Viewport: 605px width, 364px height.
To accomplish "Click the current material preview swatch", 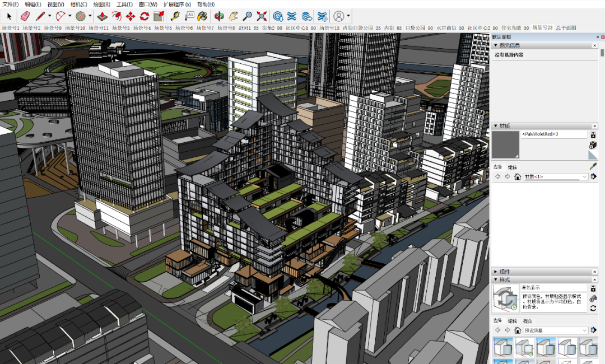I will point(505,144).
